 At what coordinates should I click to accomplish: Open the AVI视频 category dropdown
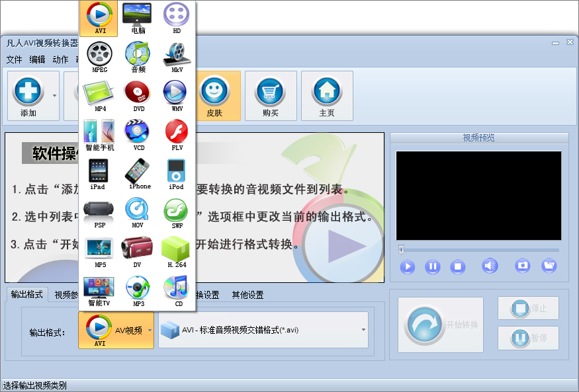(116, 330)
